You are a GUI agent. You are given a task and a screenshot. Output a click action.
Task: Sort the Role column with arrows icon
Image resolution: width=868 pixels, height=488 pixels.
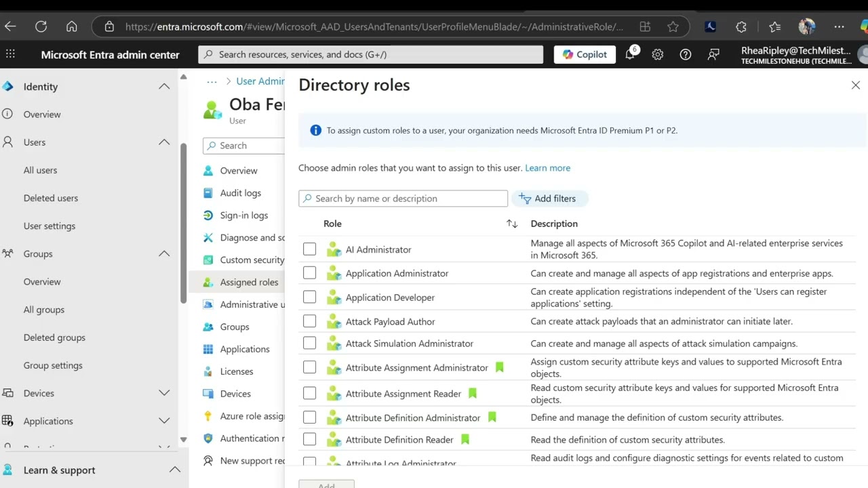(512, 224)
